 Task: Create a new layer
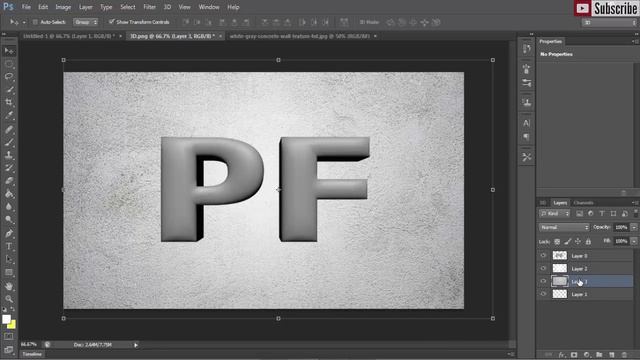pos(611,355)
